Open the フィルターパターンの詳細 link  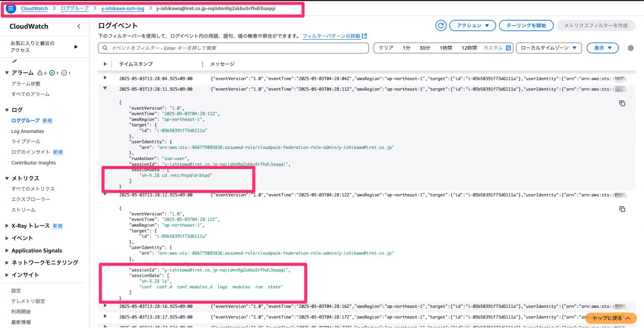click(335, 36)
